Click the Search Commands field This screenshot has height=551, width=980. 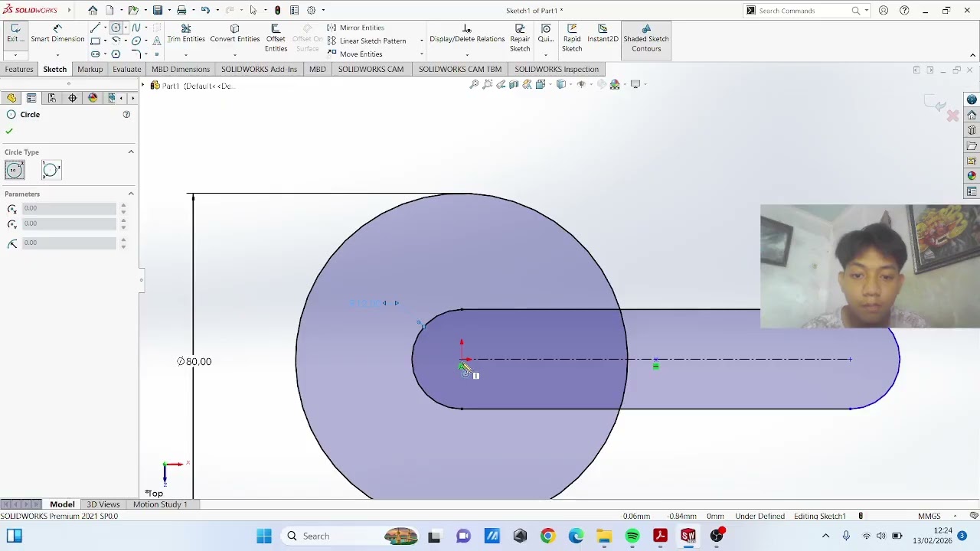tap(804, 11)
